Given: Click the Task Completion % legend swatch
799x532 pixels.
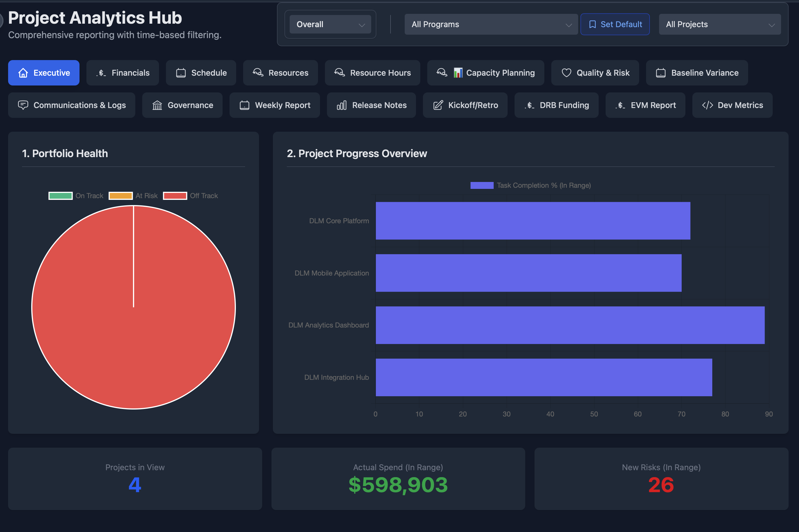Looking at the screenshot, I should pyautogui.click(x=482, y=185).
